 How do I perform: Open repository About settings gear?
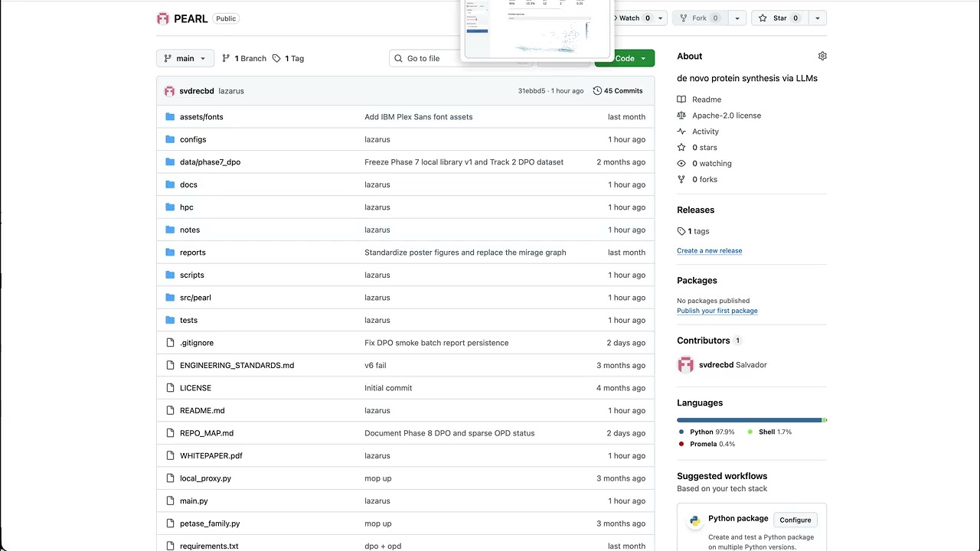pyautogui.click(x=822, y=56)
